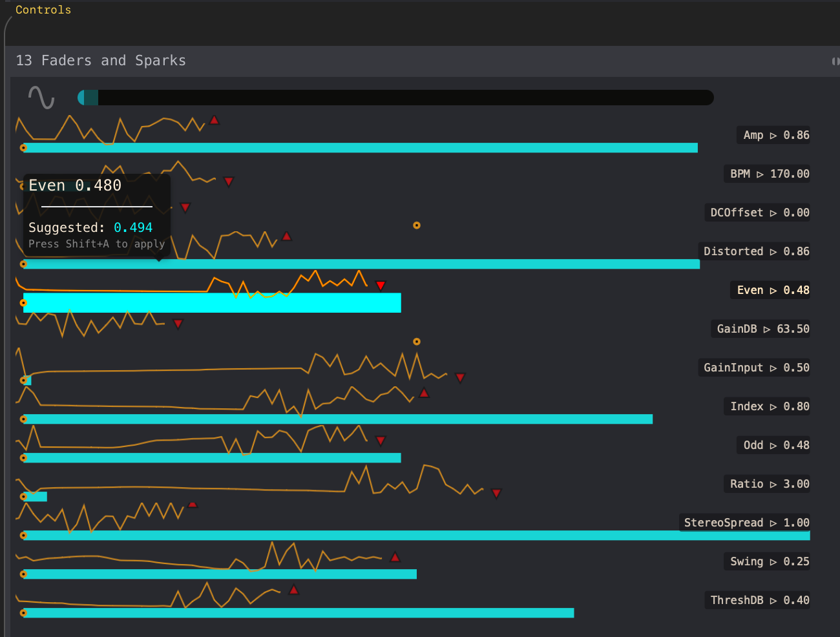The height and width of the screenshot is (637, 840).
Task: Click the Odd cyan fader bar
Action: pyautogui.click(x=212, y=458)
